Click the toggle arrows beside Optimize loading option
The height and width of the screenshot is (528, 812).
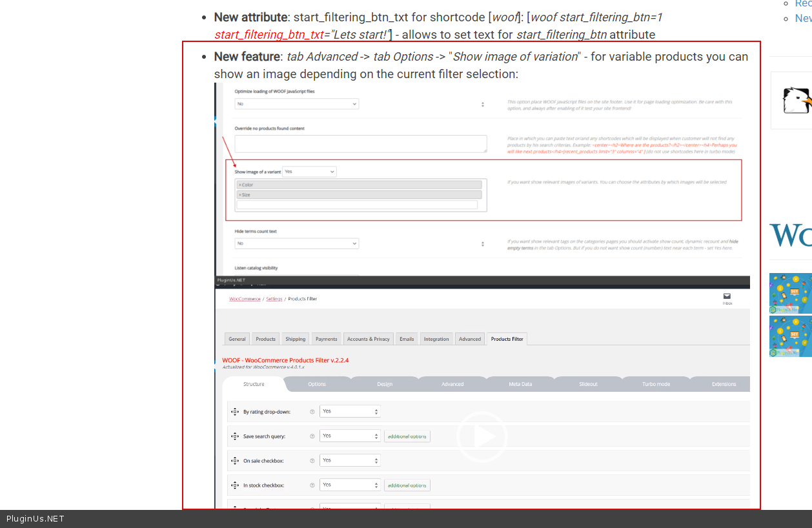483,104
